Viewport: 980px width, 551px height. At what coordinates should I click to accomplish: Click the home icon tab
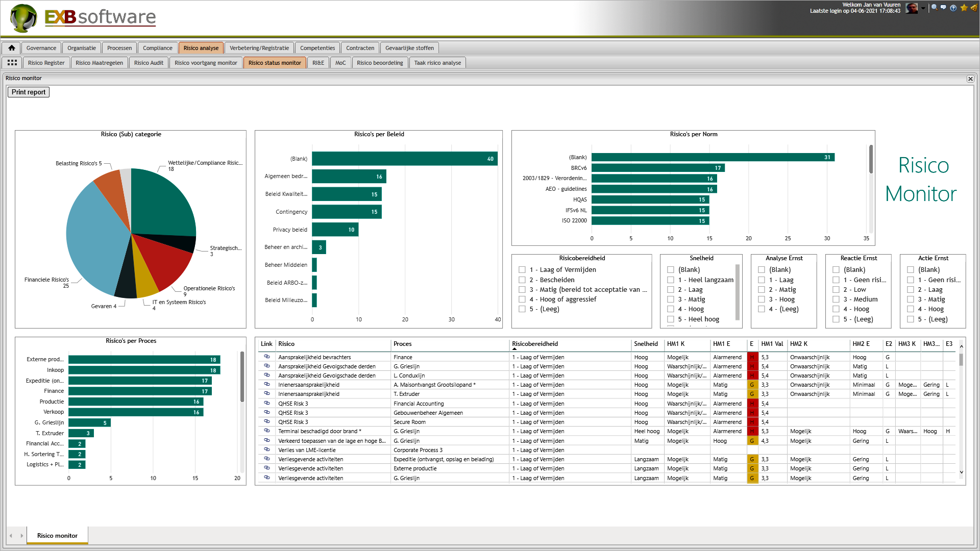[x=11, y=48]
